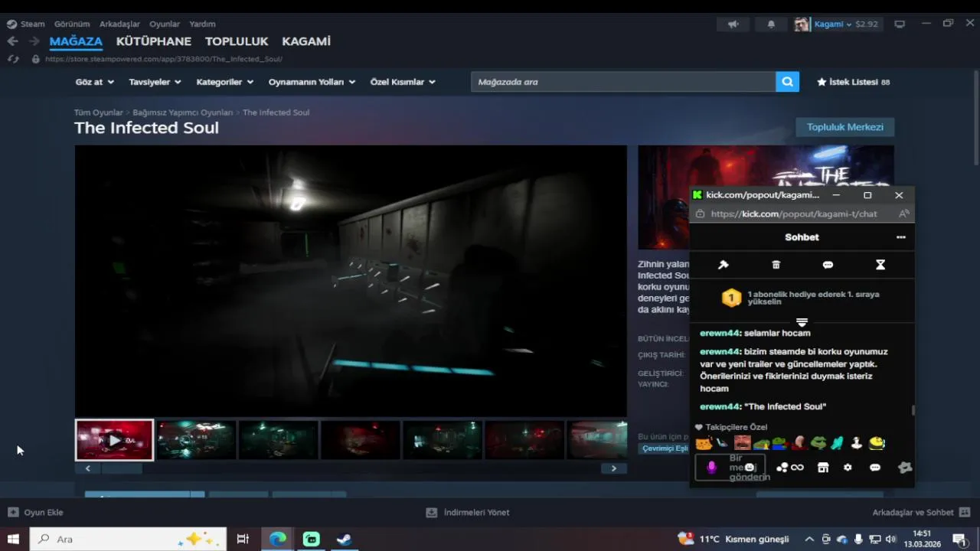This screenshot has height=551, width=980.
Task: Open the Oyunlar menu
Action: coord(165,24)
